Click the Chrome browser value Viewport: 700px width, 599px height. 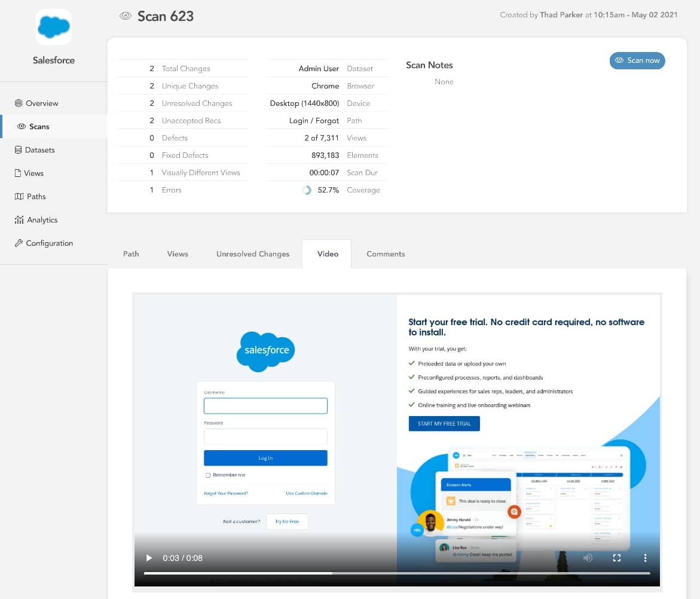click(x=325, y=85)
